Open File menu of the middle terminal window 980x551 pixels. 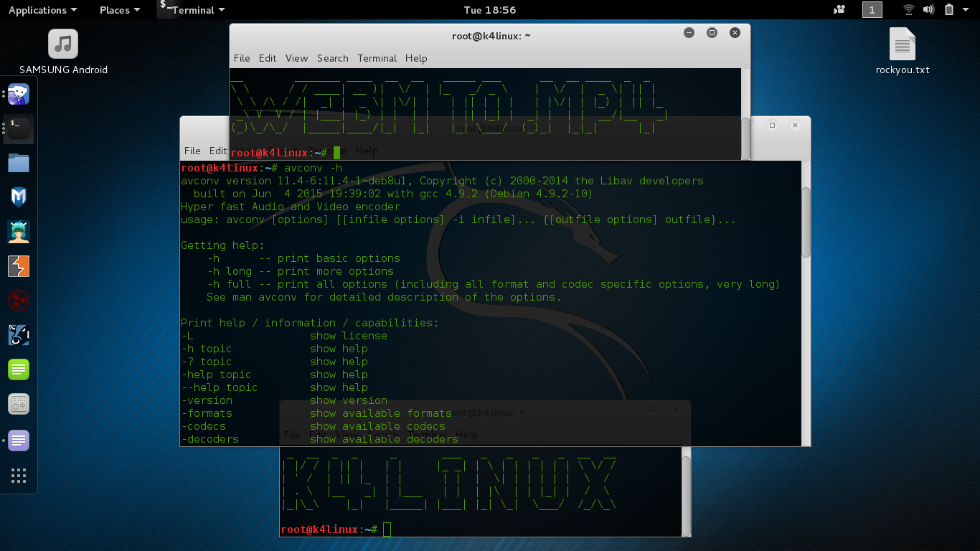point(192,151)
